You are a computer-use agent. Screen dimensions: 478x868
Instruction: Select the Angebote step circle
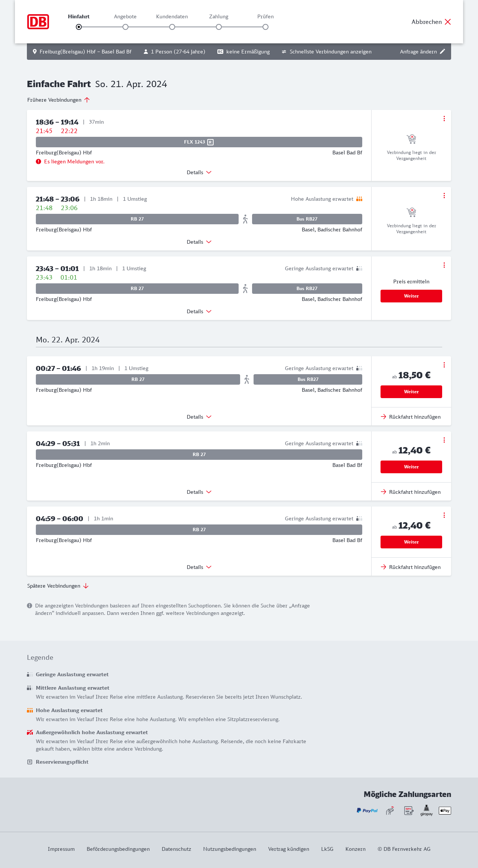tap(125, 27)
